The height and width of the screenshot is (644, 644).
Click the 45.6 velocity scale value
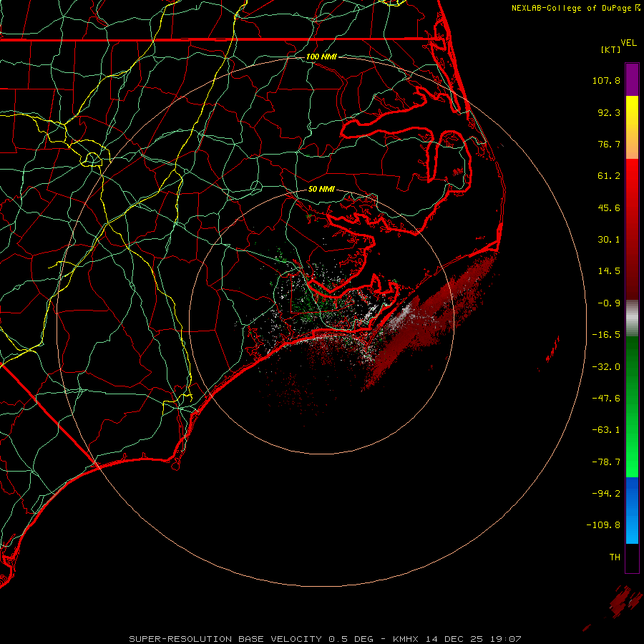pos(609,208)
